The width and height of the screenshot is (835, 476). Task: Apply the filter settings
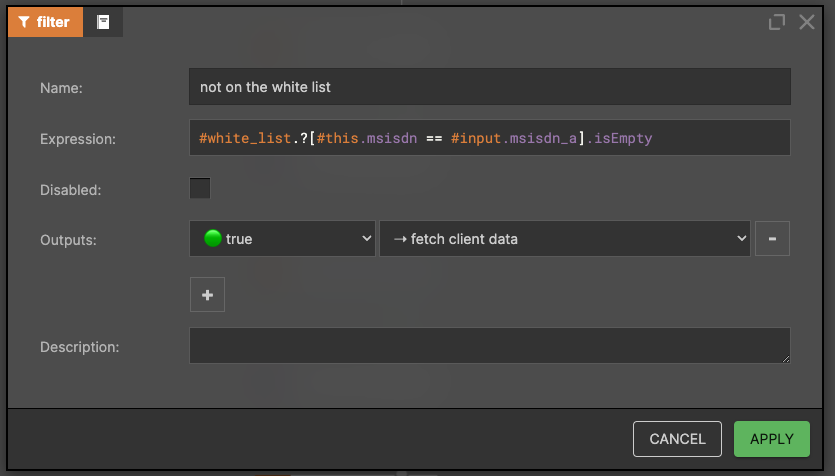pos(772,439)
